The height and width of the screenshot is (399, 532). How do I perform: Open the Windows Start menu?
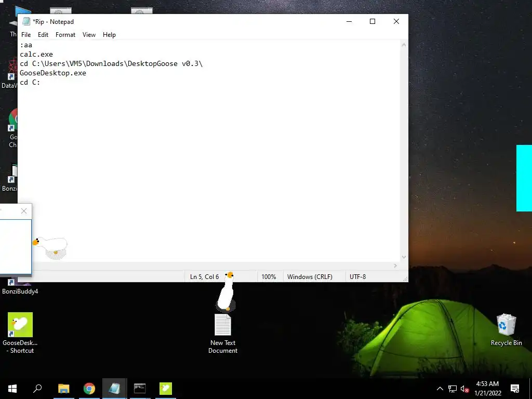(x=12, y=389)
